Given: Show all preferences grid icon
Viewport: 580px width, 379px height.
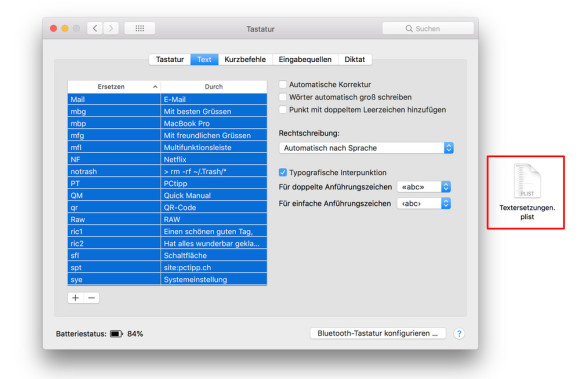Looking at the screenshot, I should tap(140, 28).
